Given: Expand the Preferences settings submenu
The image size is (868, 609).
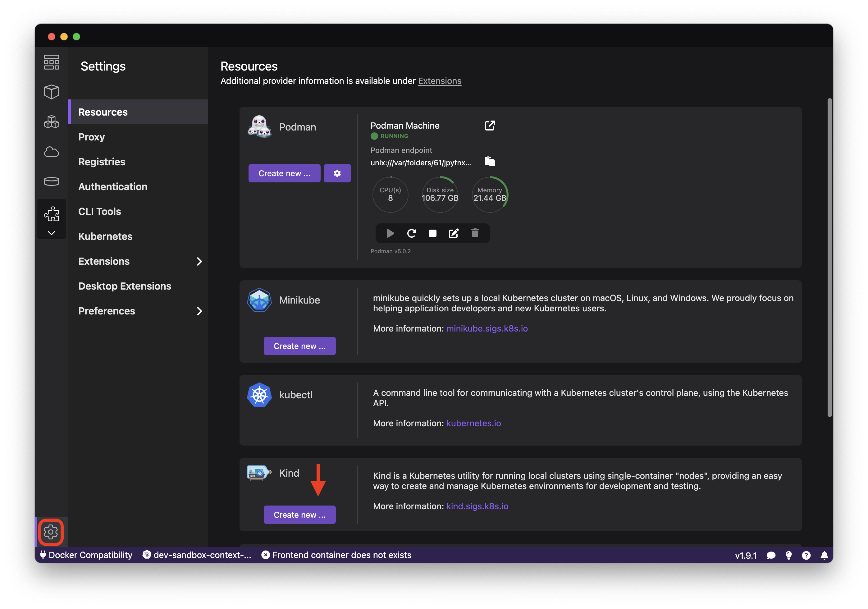Looking at the screenshot, I should [138, 311].
